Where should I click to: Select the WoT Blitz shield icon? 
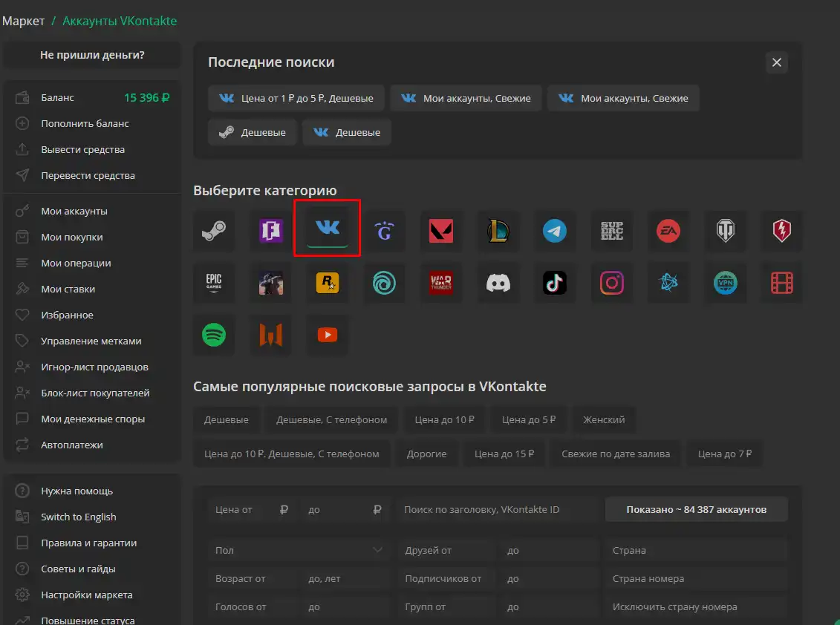pos(782,231)
